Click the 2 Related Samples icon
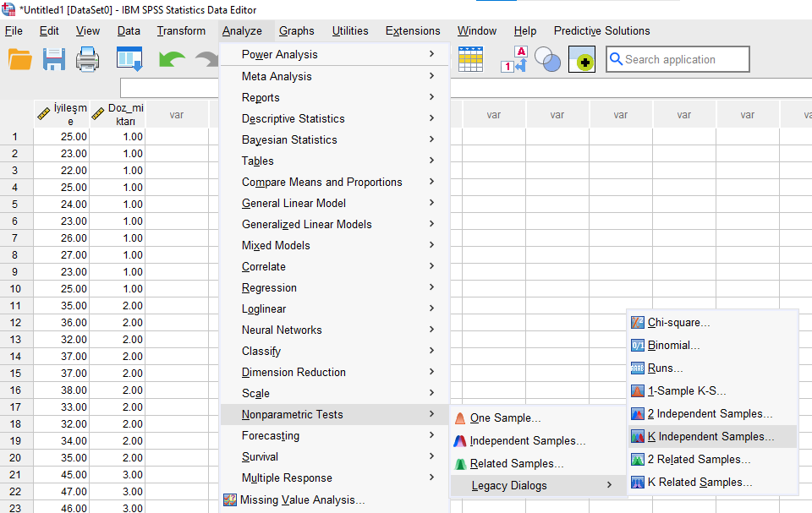The image size is (812, 513). point(638,459)
